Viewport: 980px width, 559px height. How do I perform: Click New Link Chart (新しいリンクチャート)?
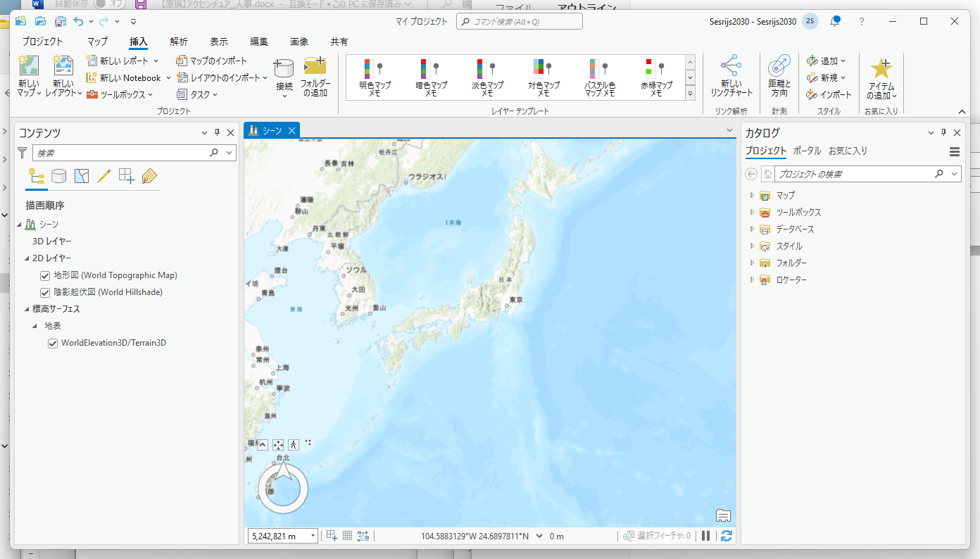click(x=731, y=76)
